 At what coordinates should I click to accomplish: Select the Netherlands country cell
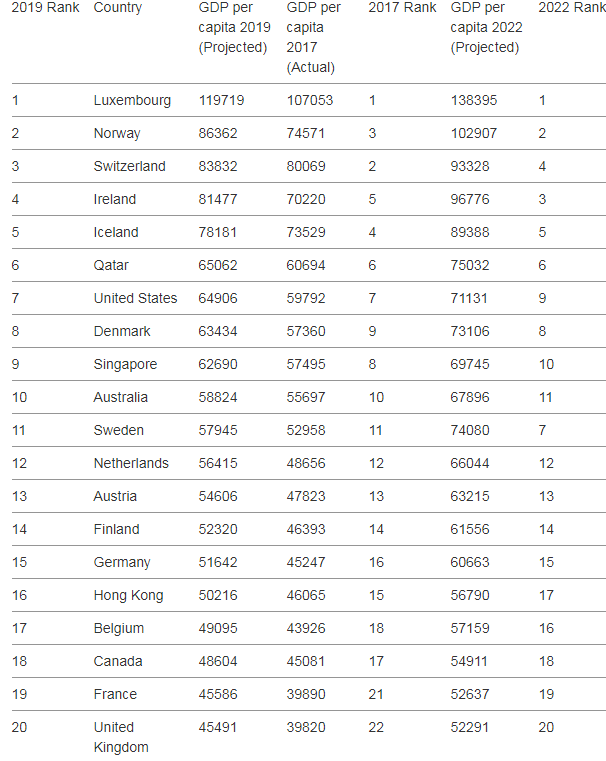point(131,463)
